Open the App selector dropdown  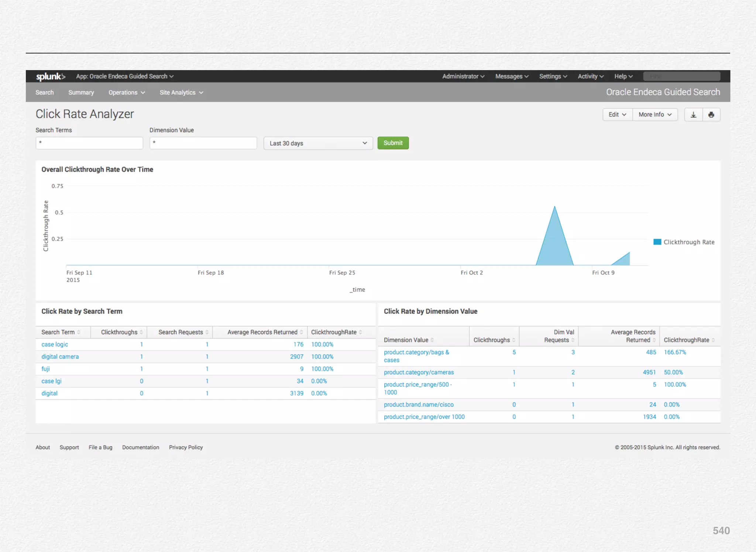click(x=124, y=76)
